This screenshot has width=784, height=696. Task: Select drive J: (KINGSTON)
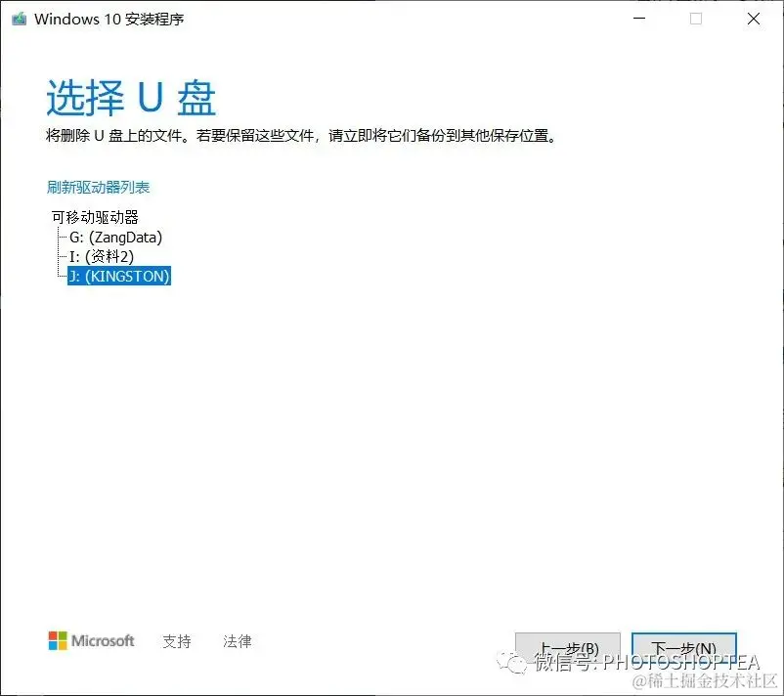(119, 276)
